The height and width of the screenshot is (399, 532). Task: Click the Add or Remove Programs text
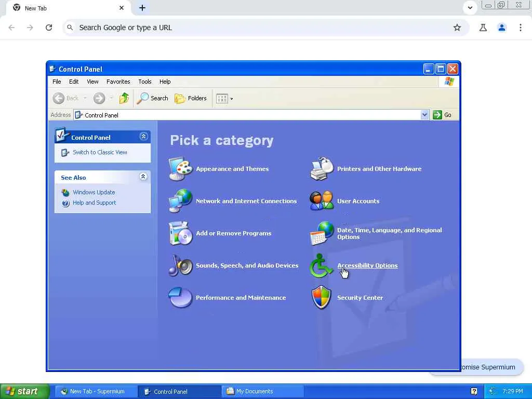(233, 233)
